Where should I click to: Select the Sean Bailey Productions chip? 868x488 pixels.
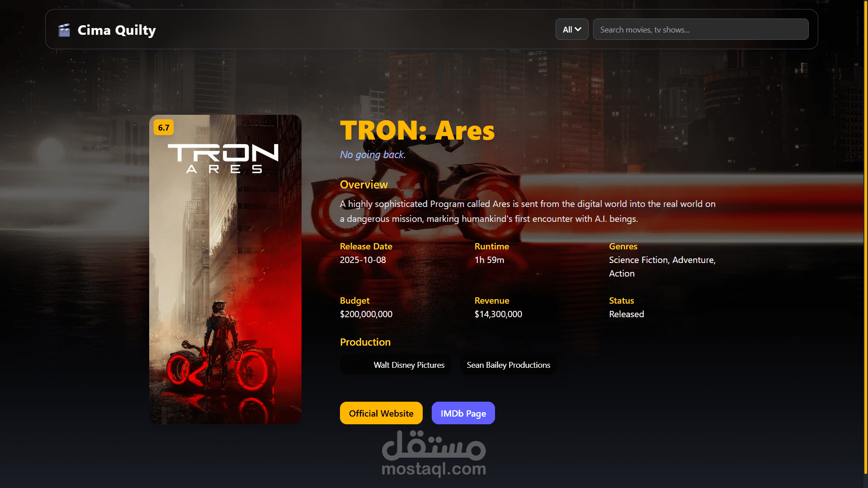(509, 365)
